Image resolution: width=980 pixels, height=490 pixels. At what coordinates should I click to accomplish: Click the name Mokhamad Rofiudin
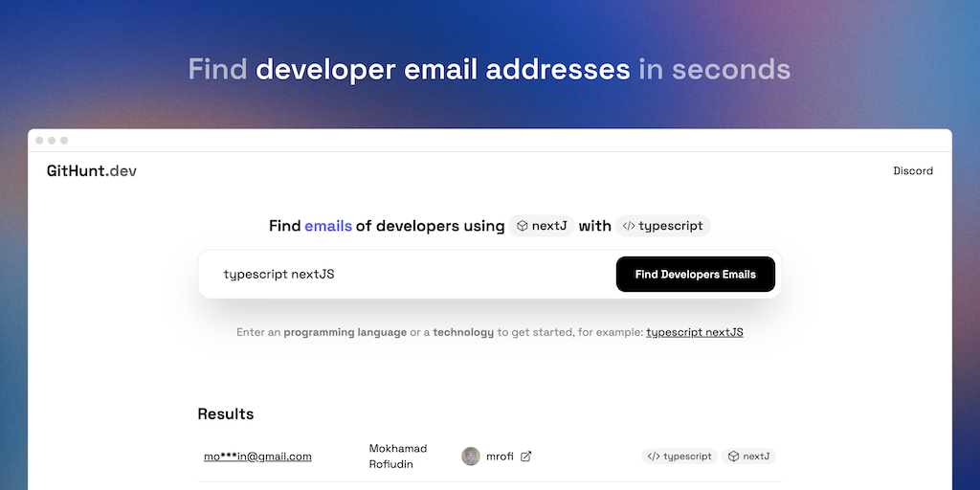398,457
